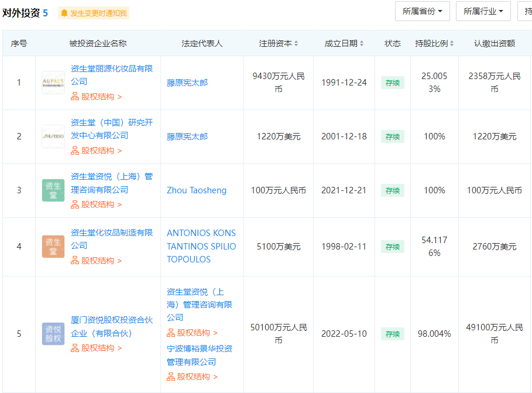The height and width of the screenshot is (393, 532).
Task: Click the 54.1176% shareholding cell
Action: point(434,247)
